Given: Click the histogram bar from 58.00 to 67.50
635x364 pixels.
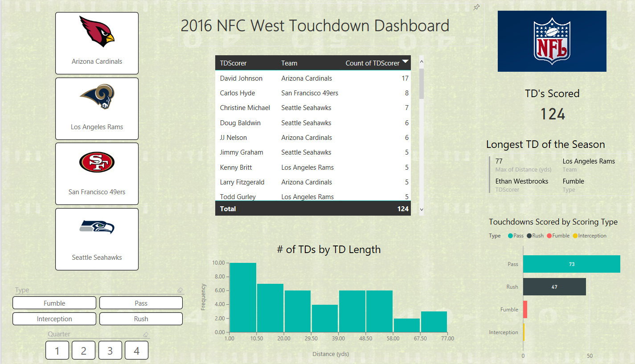Looking at the screenshot, I should [407, 325].
